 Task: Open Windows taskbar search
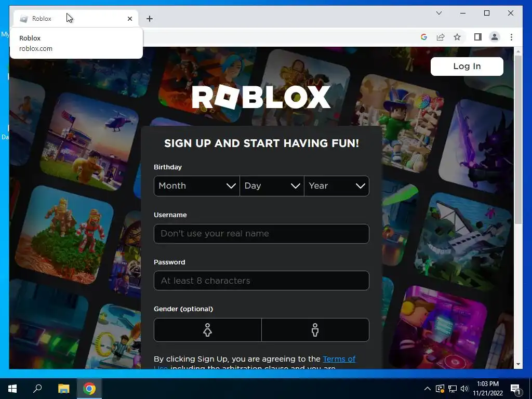[37, 389]
